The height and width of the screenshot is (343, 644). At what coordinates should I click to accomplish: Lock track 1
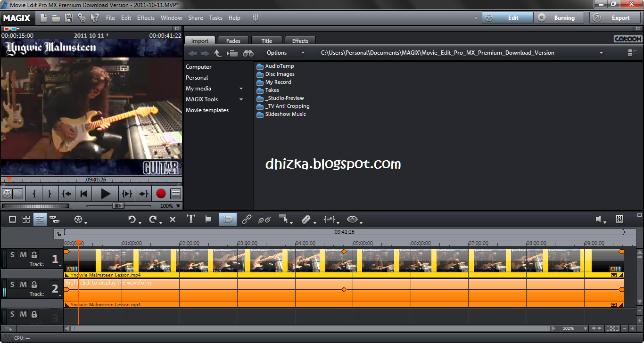pos(34,255)
